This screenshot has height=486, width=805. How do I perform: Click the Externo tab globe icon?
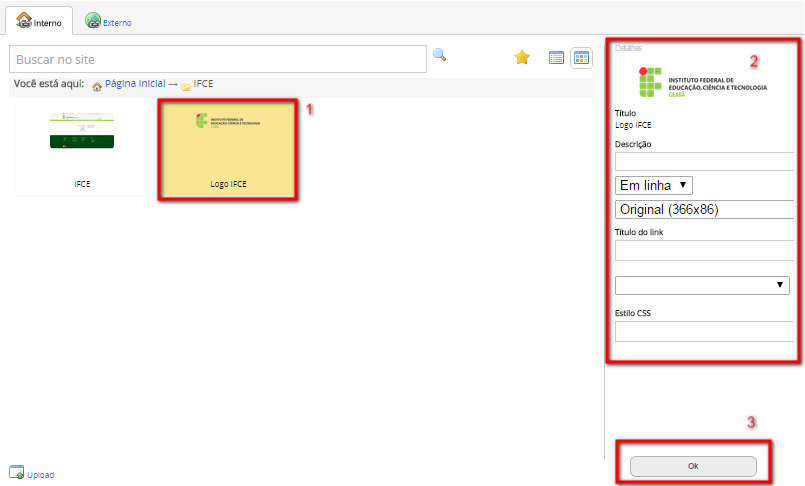coord(93,20)
